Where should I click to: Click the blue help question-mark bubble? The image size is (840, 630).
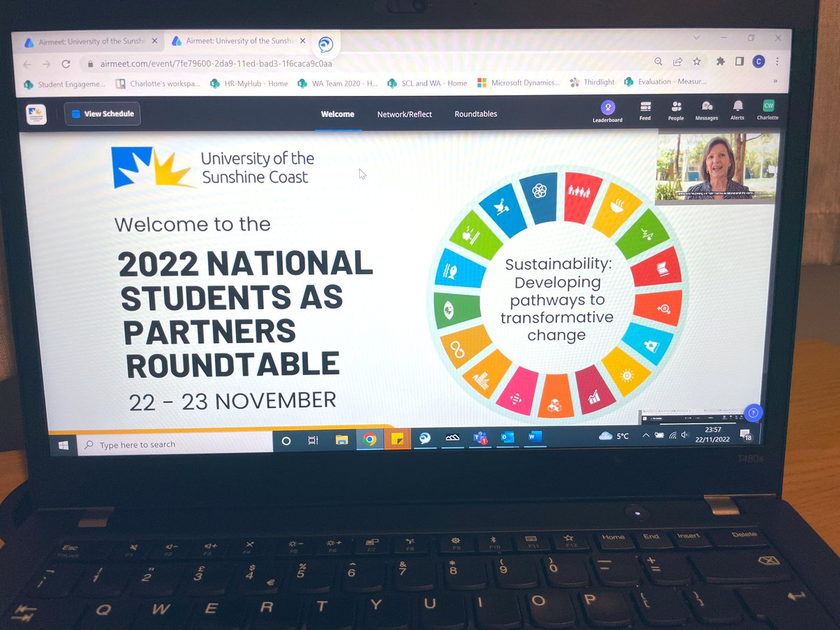(x=752, y=412)
